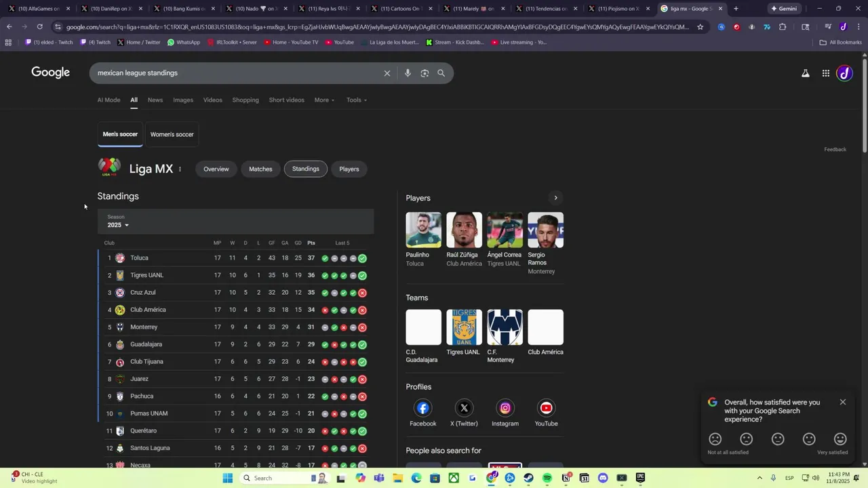This screenshot has height=488, width=868.
Task: Open the Gemini button in title bar
Action: pyautogui.click(x=784, y=9)
